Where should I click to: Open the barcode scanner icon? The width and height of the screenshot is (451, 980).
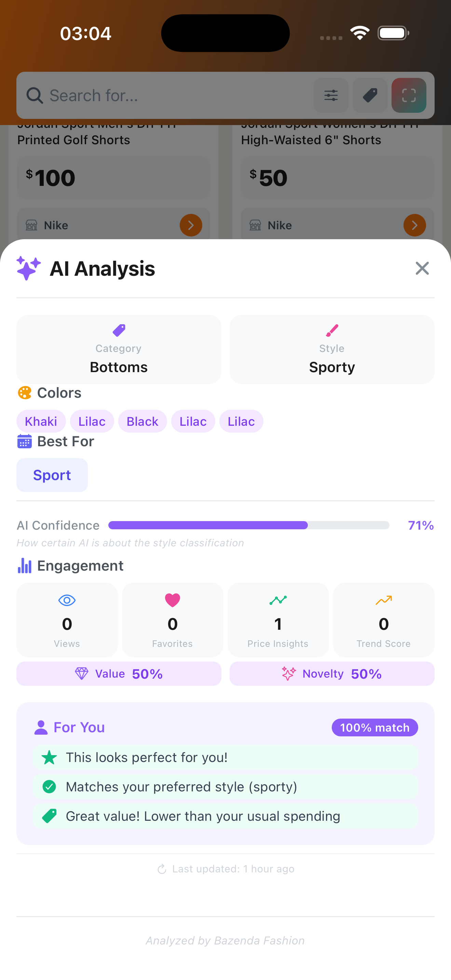click(x=409, y=95)
